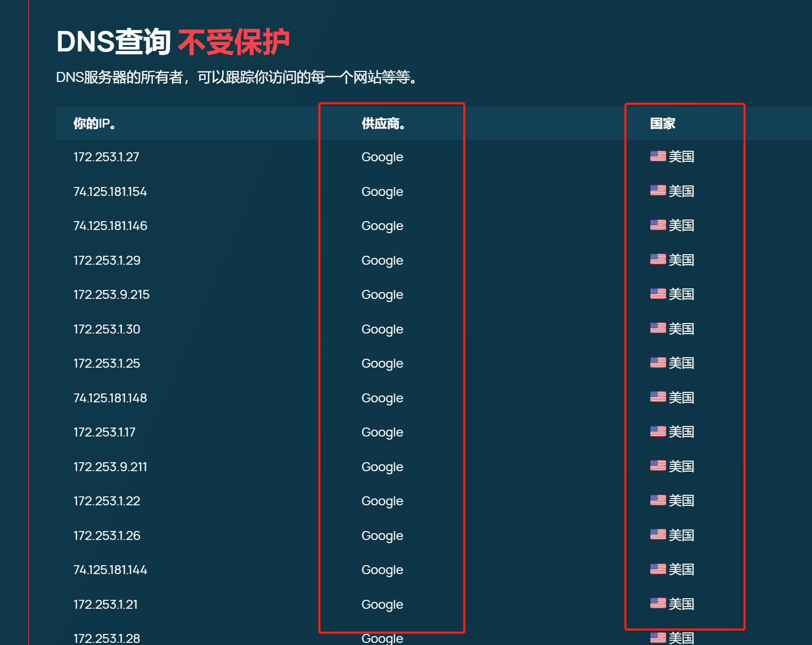Click the 你的IP column header
Image resolution: width=812 pixels, height=645 pixels.
94,123
